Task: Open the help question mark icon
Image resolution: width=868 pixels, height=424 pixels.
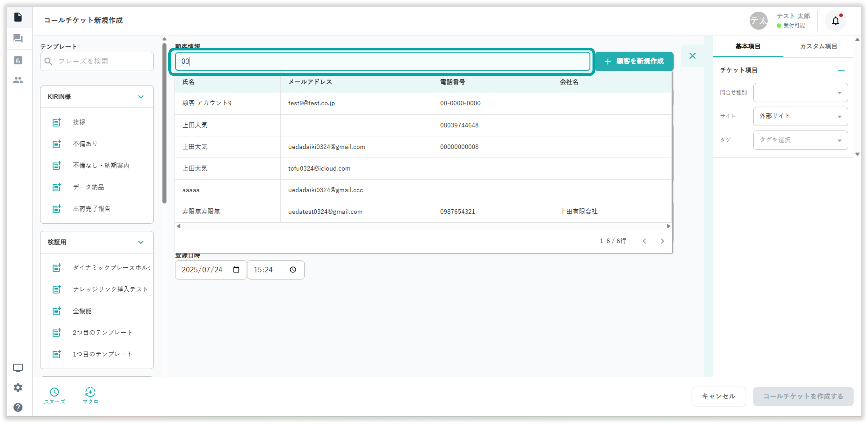Action: click(18, 407)
